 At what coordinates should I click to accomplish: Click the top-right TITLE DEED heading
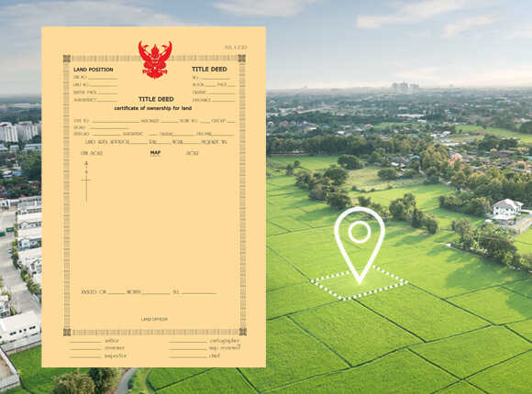(x=209, y=69)
